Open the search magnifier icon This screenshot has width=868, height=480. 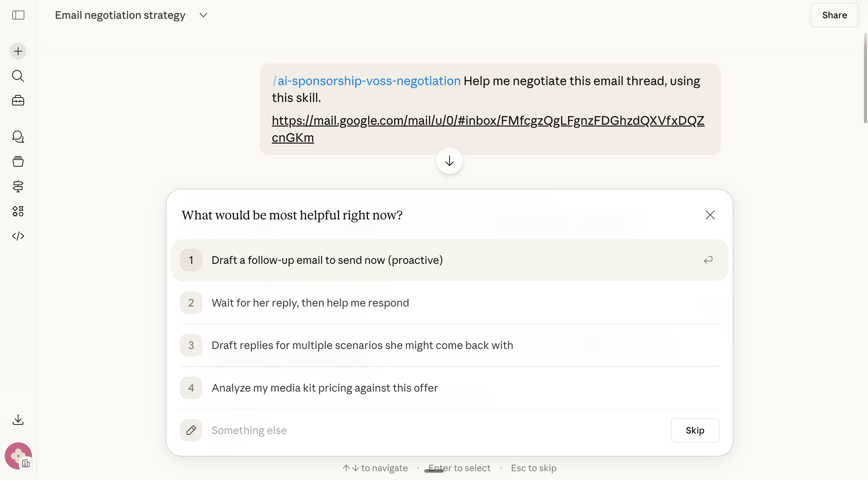18,76
